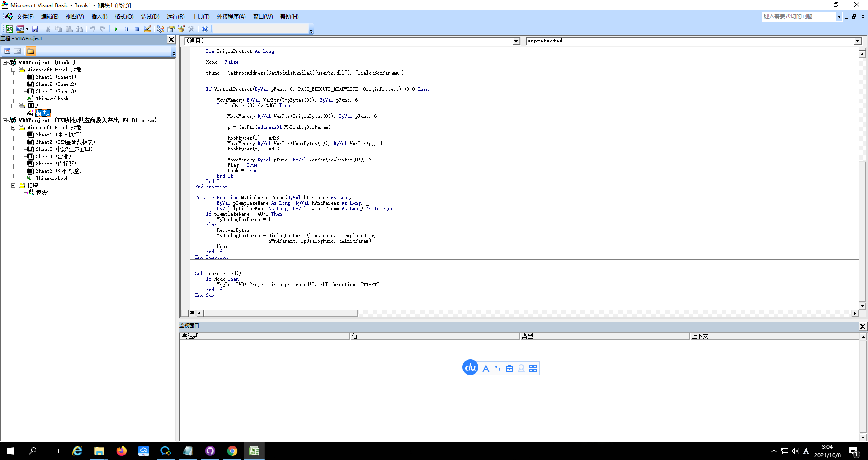Open the Properties window from the toolbar
The height and width of the screenshot is (460, 868).
[x=171, y=29]
